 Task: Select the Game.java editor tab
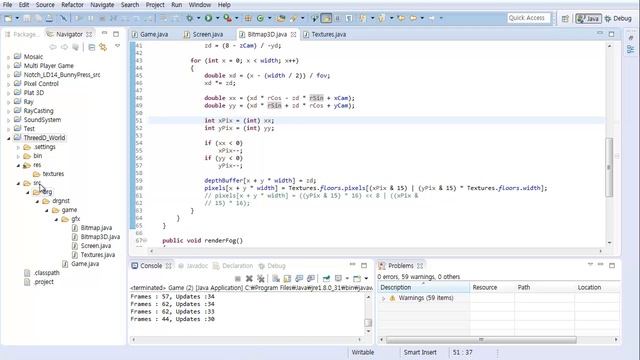[150, 34]
